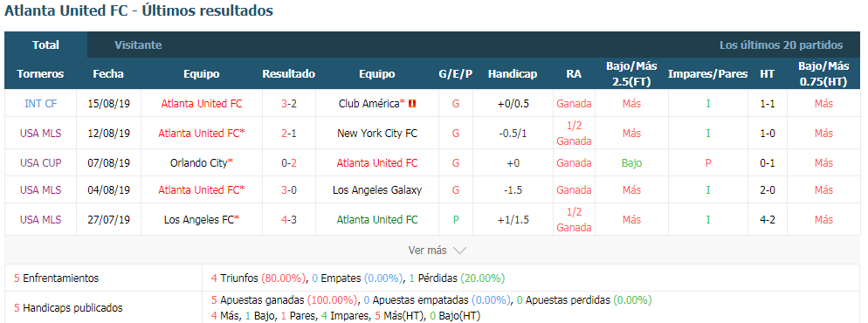
Task: Select the Total tab
Action: [x=45, y=45]
